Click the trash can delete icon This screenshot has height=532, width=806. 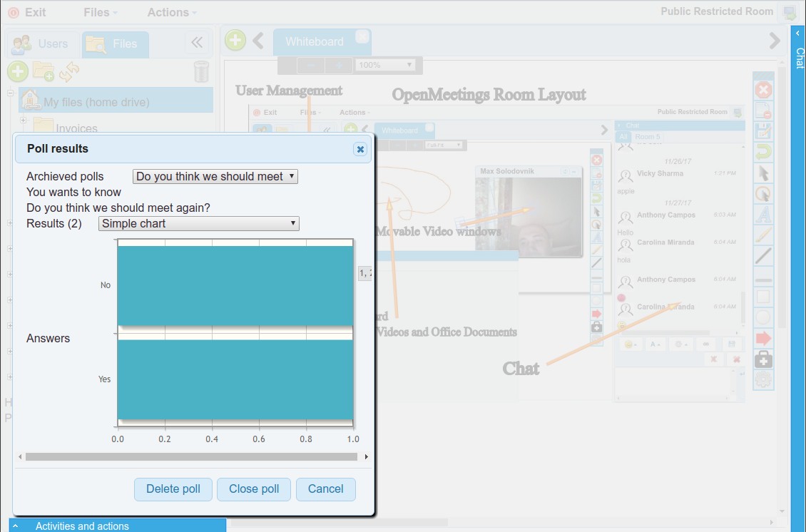click(201, 71)
